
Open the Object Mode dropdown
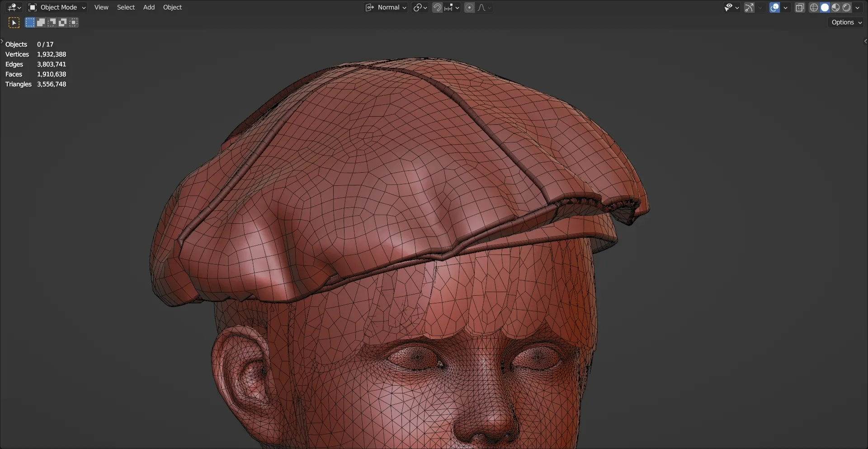57,7
